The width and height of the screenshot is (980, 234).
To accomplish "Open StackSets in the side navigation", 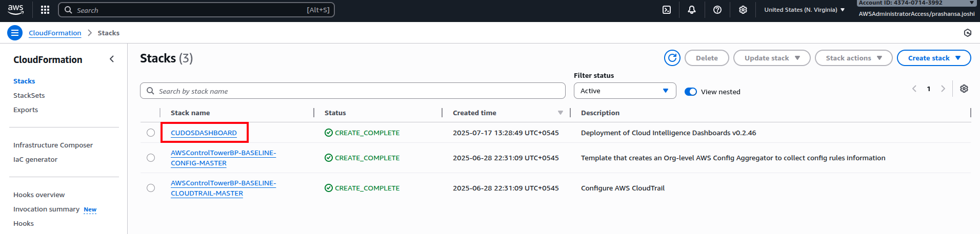I will pos(29,95).
